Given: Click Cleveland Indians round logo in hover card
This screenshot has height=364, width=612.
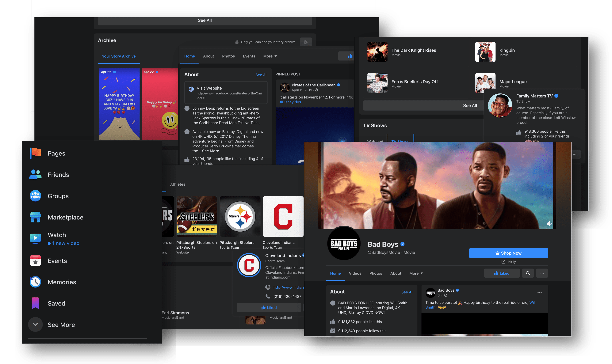Looking at the screenshot, I should (x=249, y=265).
